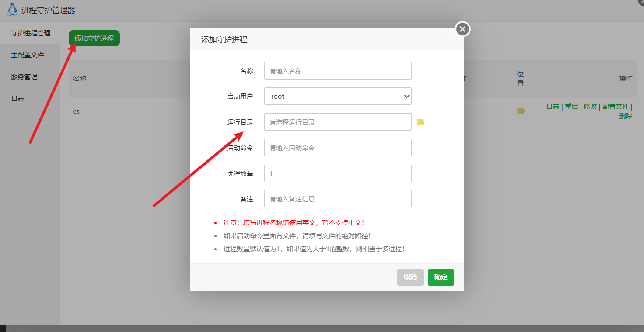Select the 日志 sidebar tab
The image size is (644, 332).
coord(18,99)
